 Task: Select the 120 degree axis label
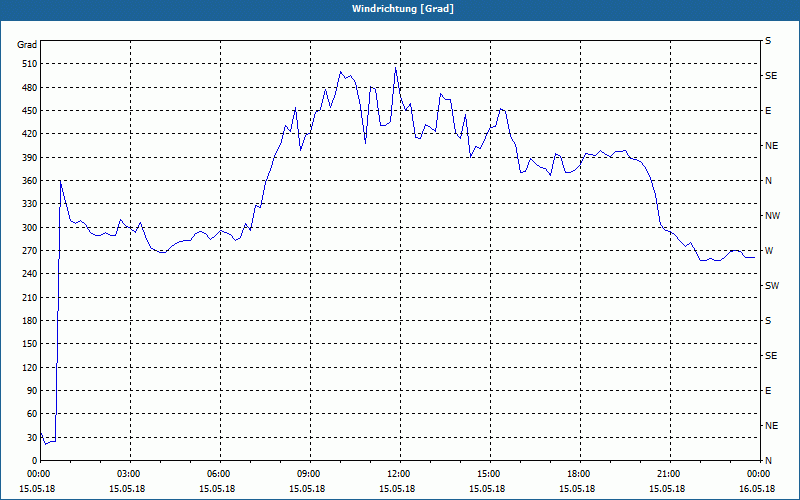coord(30,367)
